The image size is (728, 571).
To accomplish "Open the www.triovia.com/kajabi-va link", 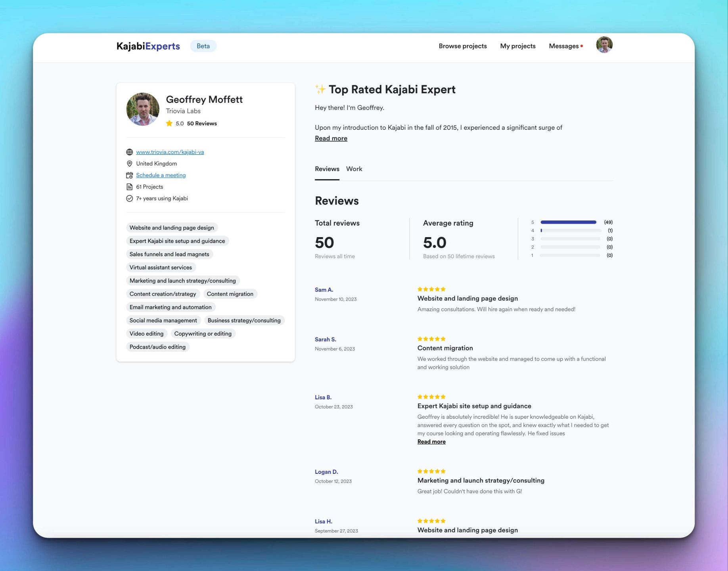I will pos(170,152).
